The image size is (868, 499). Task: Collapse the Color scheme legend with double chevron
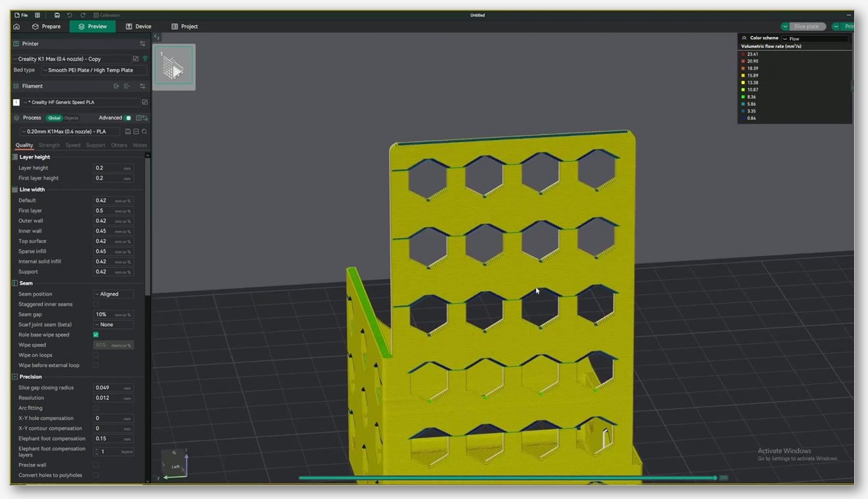(x=744, y=38)
